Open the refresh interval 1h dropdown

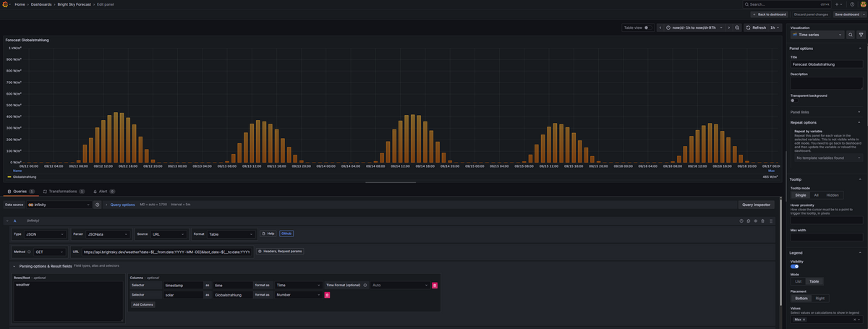click(775, 27)
